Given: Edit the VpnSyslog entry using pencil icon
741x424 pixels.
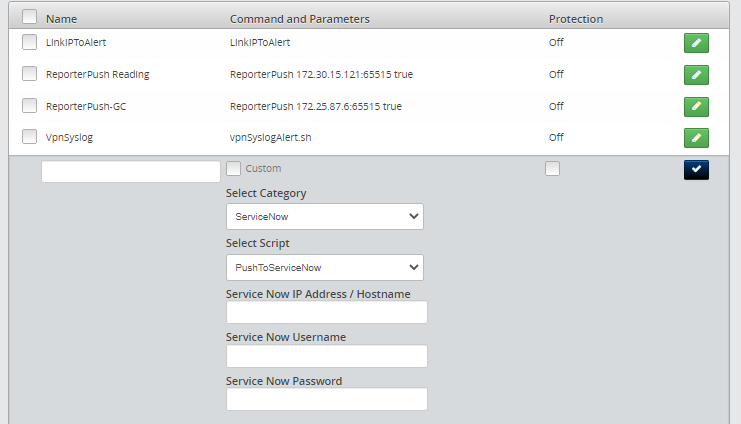Looking at the screenshot, I should coord(696,137).
